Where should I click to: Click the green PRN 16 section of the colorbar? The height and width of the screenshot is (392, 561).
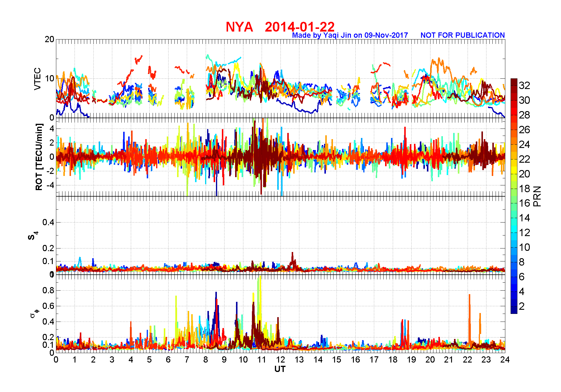point(514,203)
